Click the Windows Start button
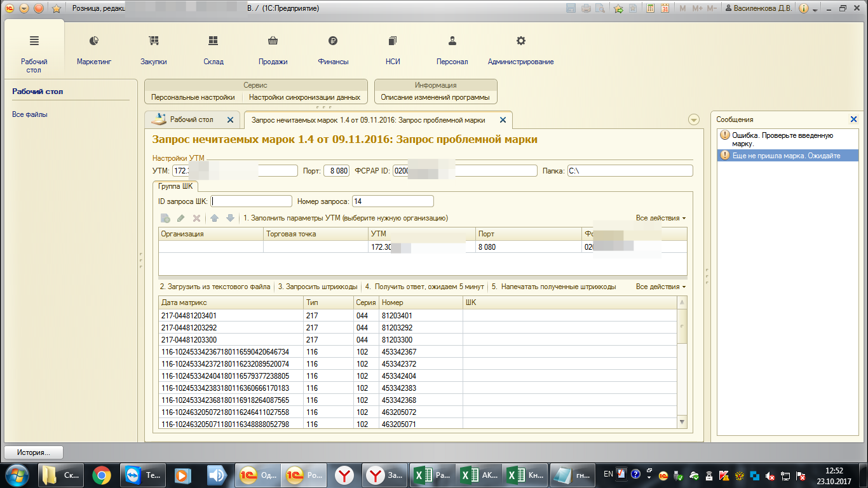Image resolution: width=868 pixels, height=488 pixels. pyautogui.click(x=17, y=475)
